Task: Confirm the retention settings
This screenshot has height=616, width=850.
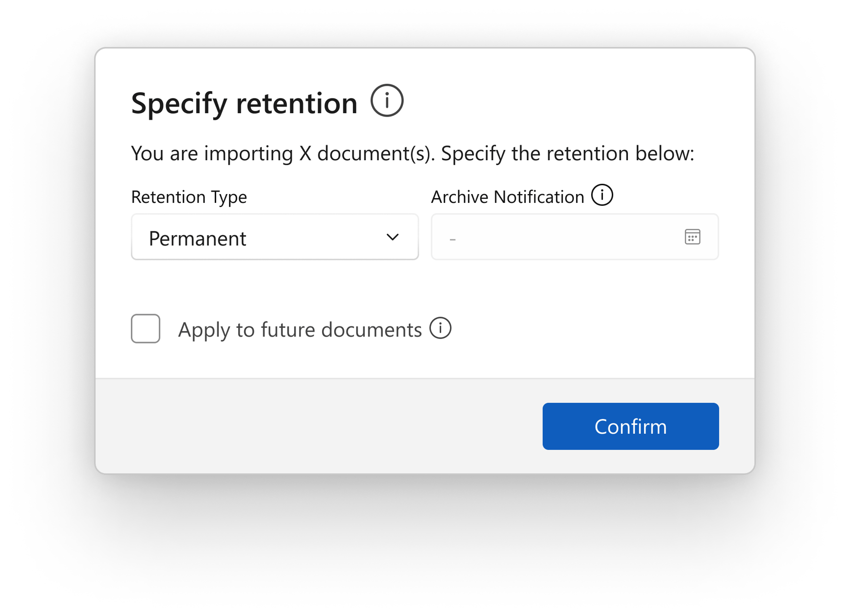Action: [630, 426]
